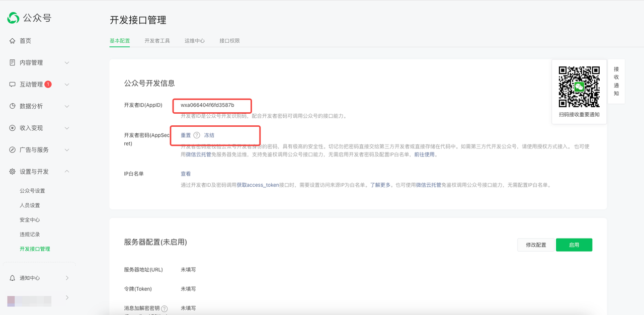Click the green 启用 button
Viewport: 644px width, 315px height.
click(x=574, y=245)
